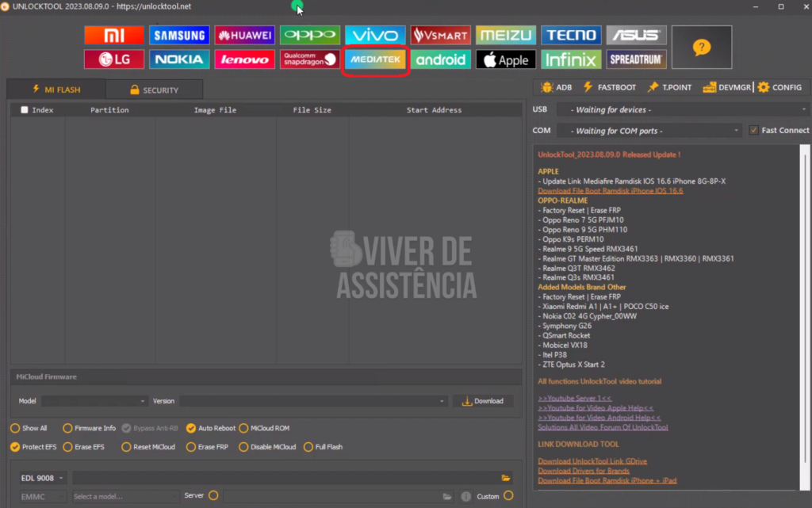
Task: Select the LG brand logo
Action: [114, 59]
